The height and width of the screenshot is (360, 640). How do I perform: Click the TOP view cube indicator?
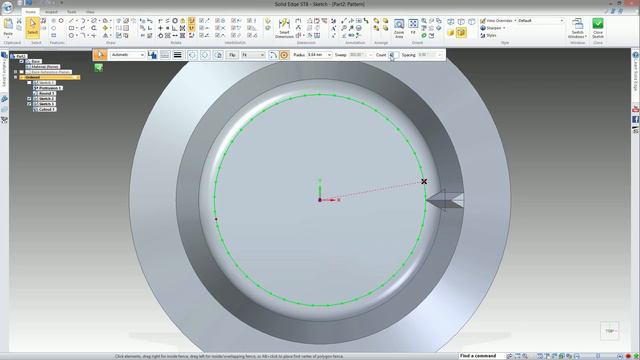coord(609,331)
